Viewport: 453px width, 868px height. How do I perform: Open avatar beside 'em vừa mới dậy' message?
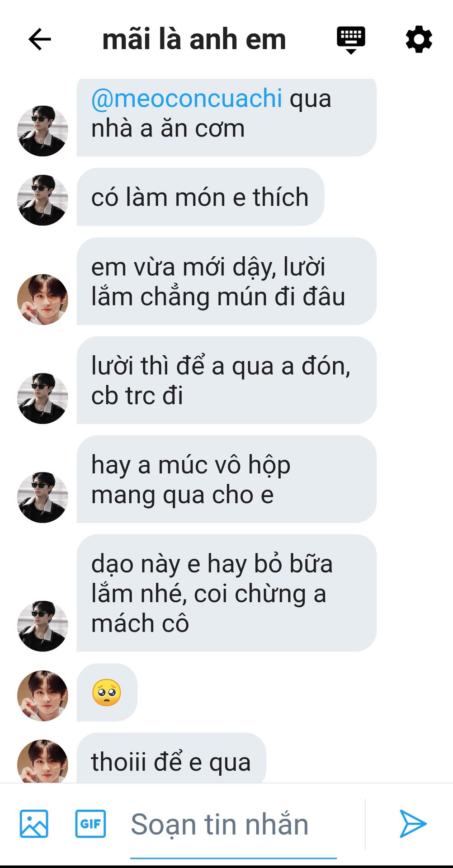pos(42,299)
